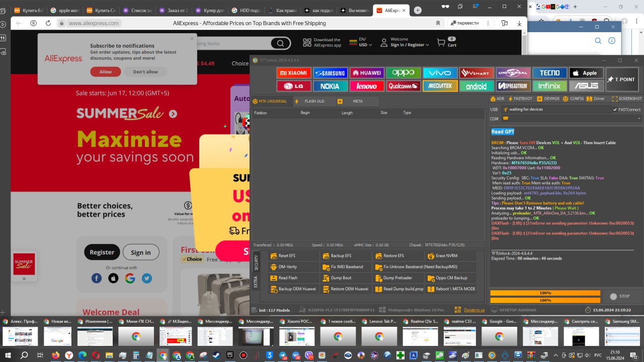
Task: Select the Xiaomi brand button
Action: point(294,73)
